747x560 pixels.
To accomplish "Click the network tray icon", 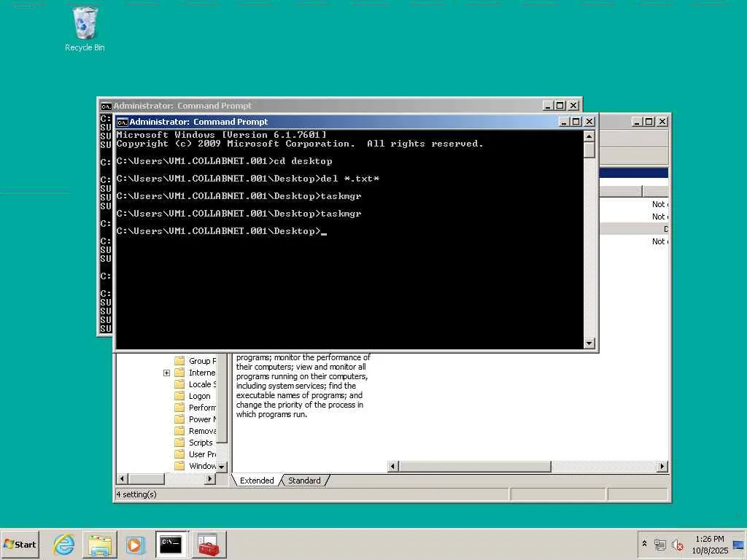I will click(659, 544).
